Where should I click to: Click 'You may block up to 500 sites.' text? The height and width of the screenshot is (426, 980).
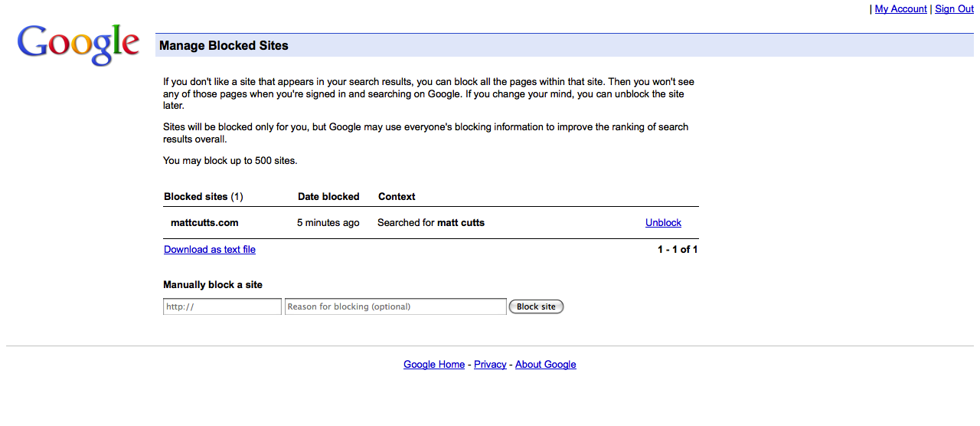click(x=230, y=161)
